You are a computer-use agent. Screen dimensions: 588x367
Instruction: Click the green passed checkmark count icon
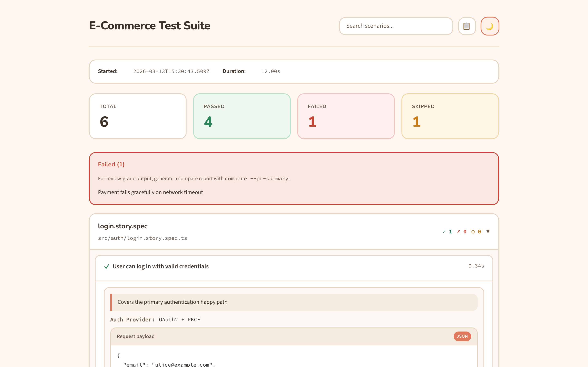coord(444,232)
